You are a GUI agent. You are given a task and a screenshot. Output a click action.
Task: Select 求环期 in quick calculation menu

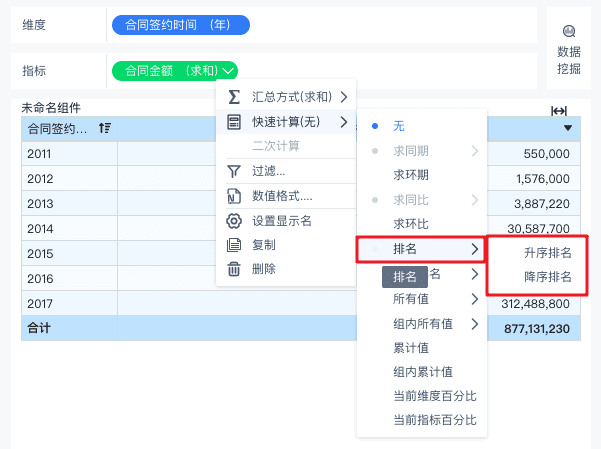click(411, 176)
